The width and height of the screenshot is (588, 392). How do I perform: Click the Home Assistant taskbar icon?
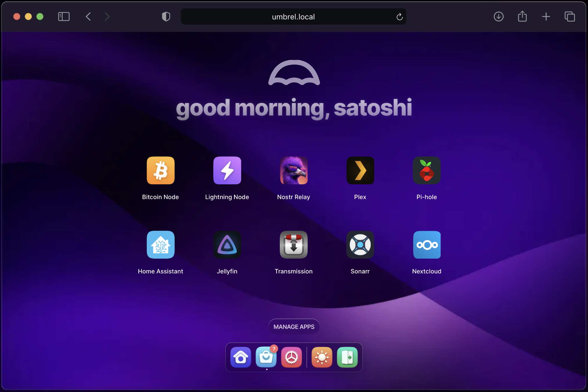[240, 357]
